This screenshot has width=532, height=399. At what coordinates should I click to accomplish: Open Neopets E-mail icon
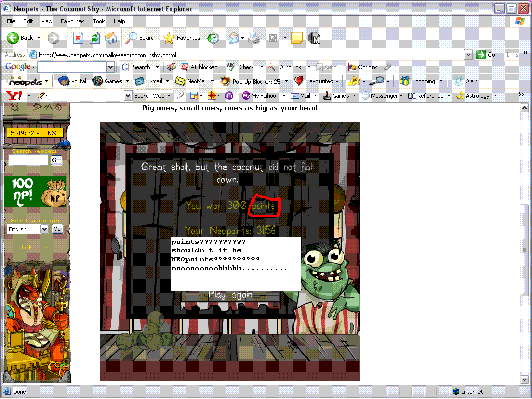(x=139, y=82)
